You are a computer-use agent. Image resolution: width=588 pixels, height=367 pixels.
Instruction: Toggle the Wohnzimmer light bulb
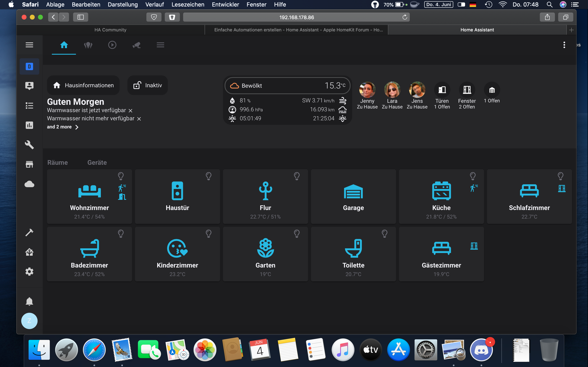point(121,176)
